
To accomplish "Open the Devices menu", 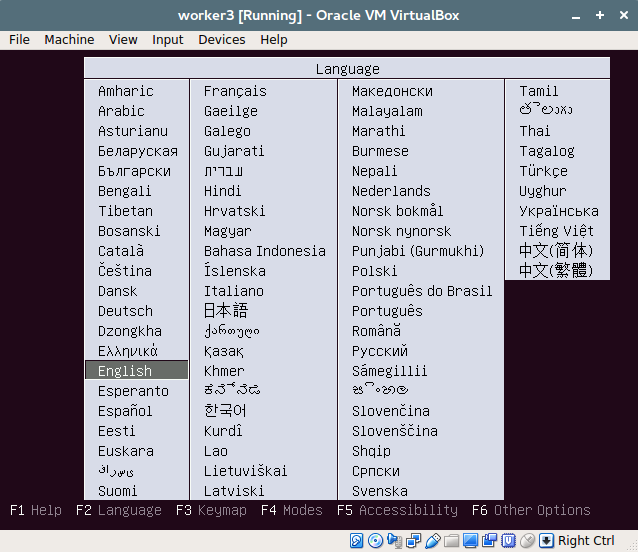I will point(222,40).
